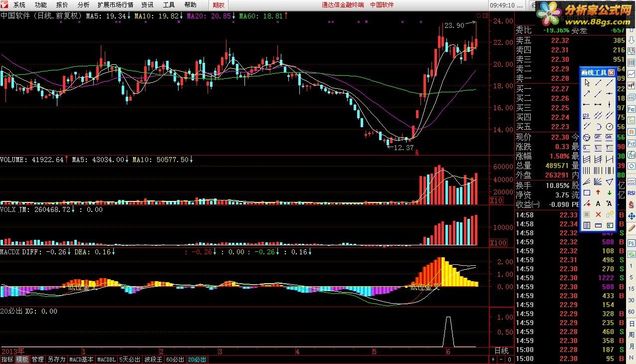Click the 12.37 low price label
The width and height of the screenshot is (636, 364).
coord(404,148)
